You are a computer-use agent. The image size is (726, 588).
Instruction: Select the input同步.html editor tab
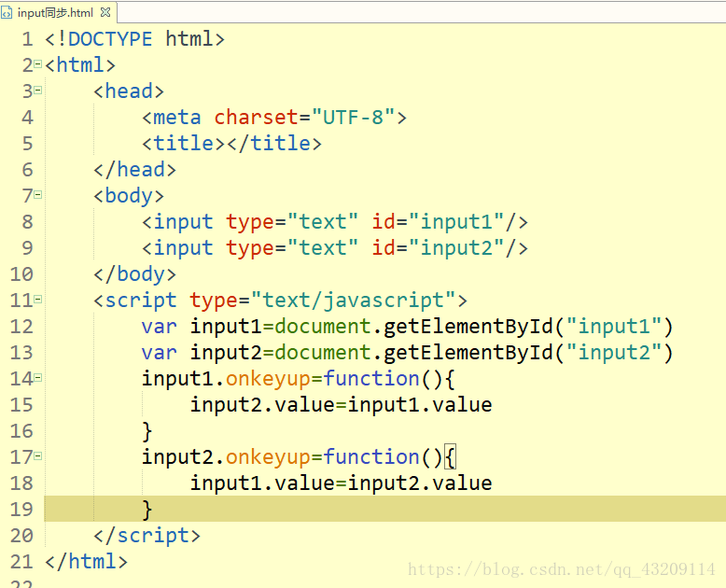tap(58, 12)
